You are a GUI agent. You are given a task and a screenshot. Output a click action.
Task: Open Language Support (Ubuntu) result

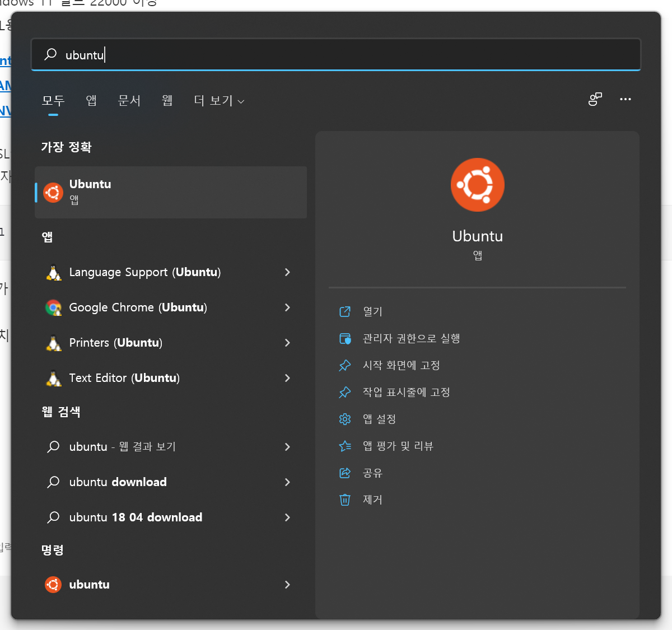coord(171,272)
